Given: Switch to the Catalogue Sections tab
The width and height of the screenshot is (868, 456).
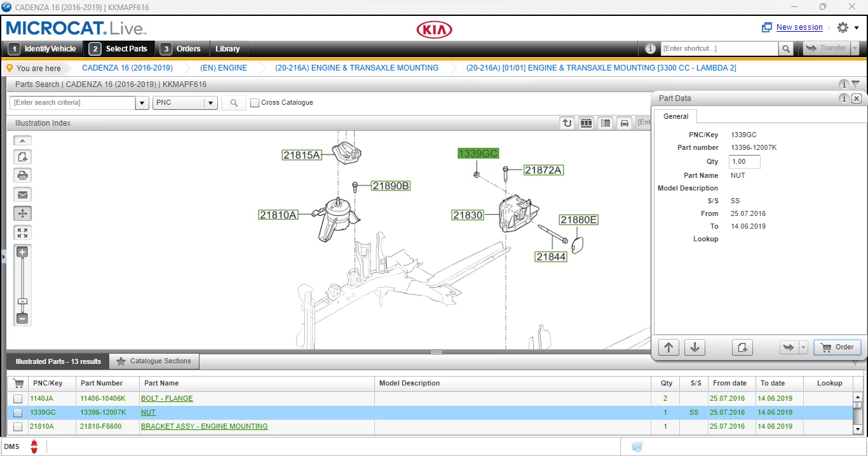Looking at the screenshot, I should coord(154,361).
